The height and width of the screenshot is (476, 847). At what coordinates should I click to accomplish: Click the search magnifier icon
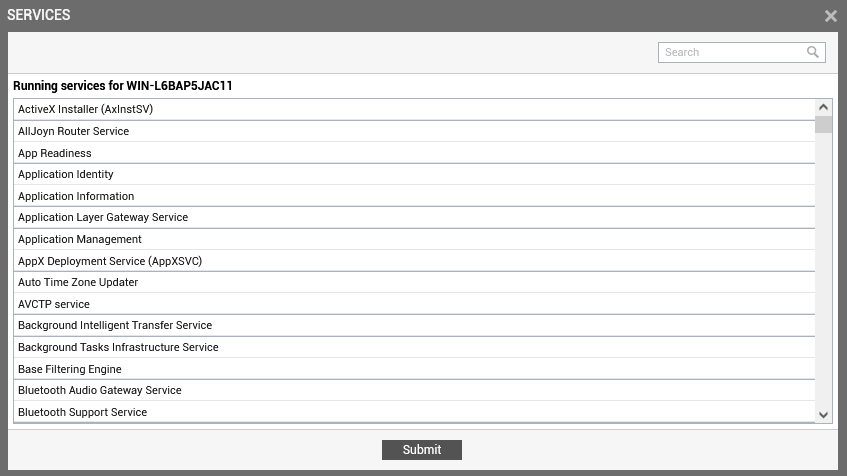point(812,52)
